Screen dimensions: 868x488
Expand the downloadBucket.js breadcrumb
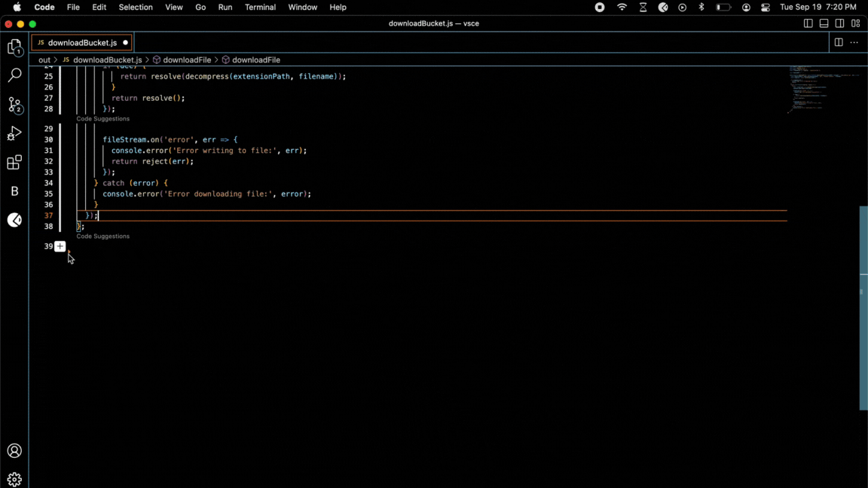107,59
